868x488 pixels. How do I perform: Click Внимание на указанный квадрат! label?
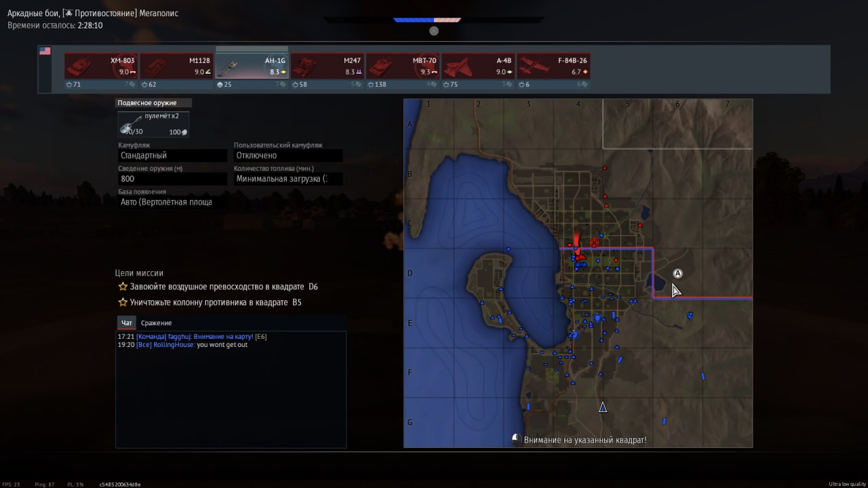(x=585, y=440)
